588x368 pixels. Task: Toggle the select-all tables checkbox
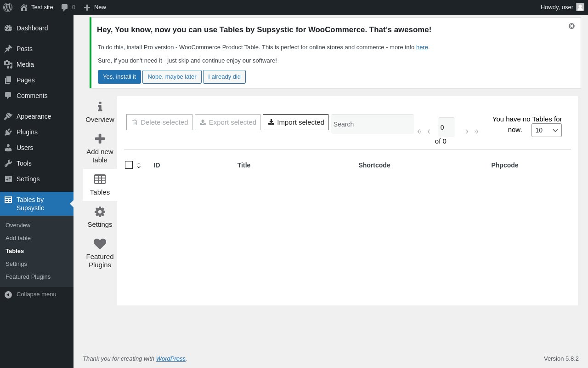click(129, 165)
